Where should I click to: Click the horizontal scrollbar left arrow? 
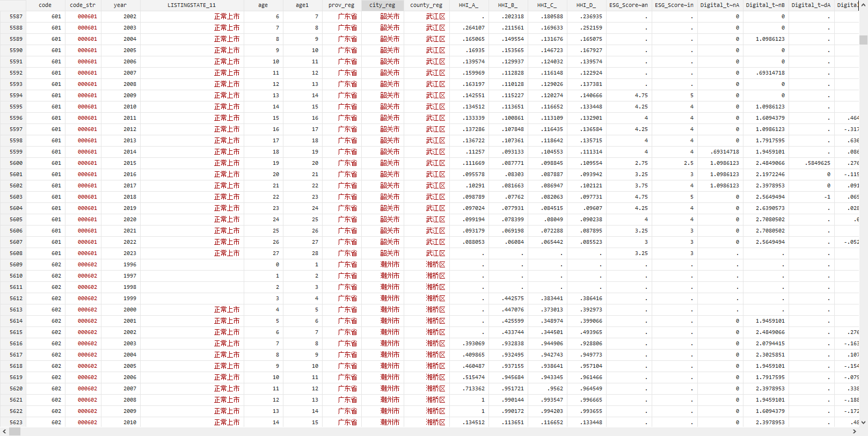tap(4, 431)
